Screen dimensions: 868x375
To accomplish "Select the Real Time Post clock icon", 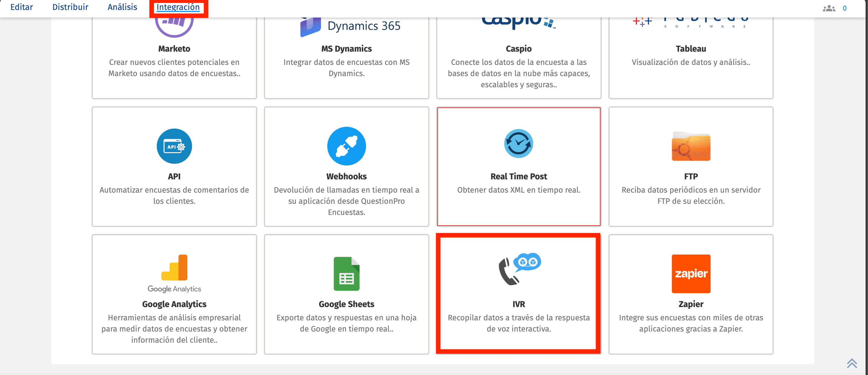I will tap(518, 144).
